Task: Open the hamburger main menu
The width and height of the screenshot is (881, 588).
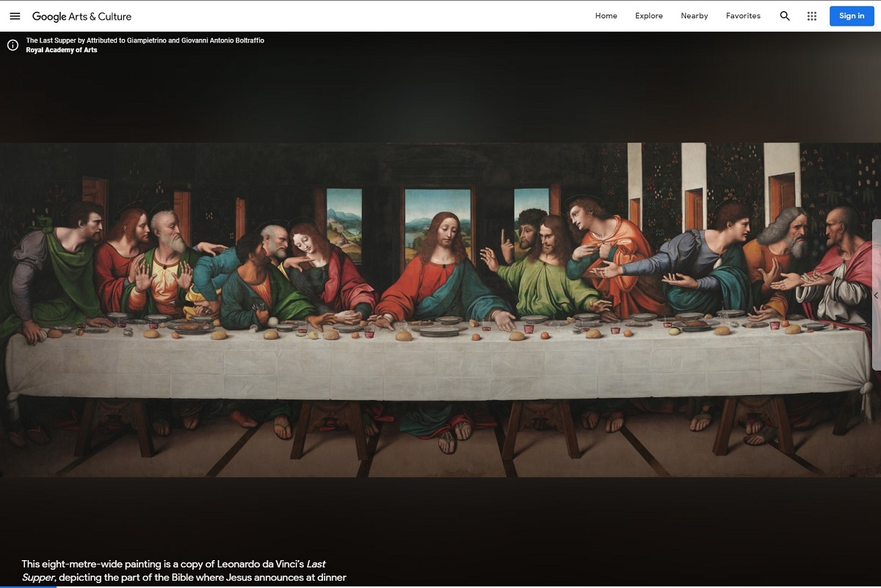Action: point(15,16)
